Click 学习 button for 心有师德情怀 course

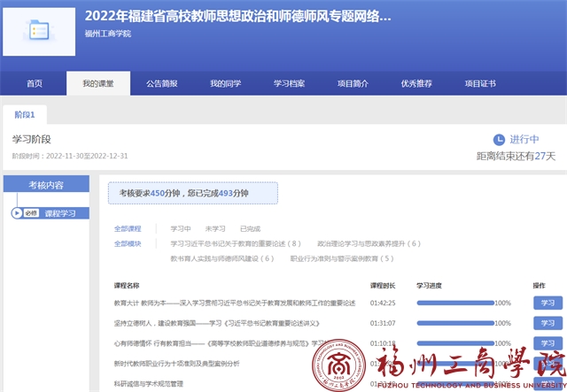point(548,343)
